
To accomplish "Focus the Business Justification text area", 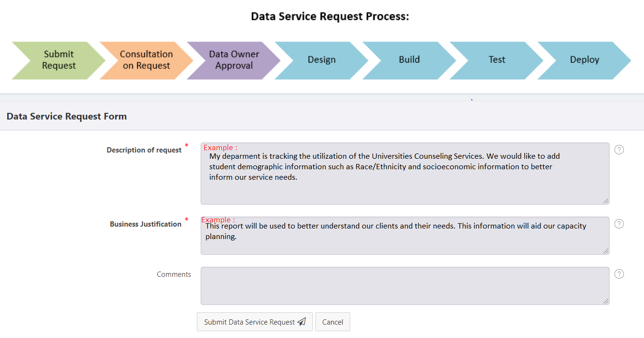I will [405, 236].
